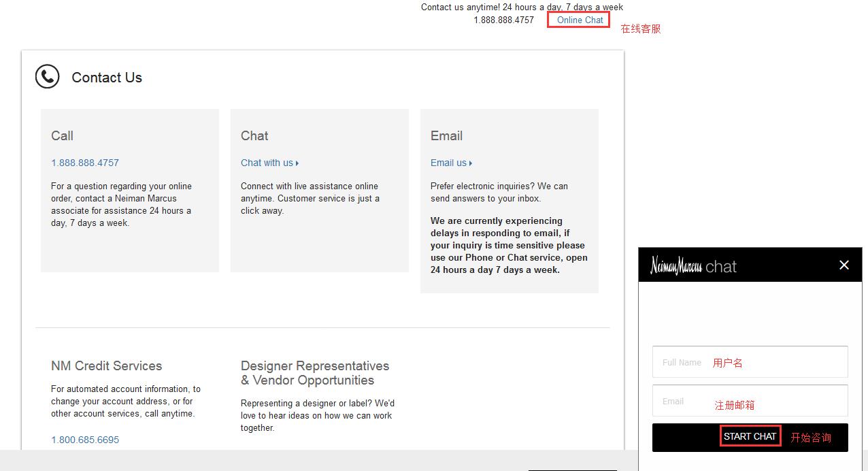This screenshot has height=471, width=868.
Task: Select the Email us link text
Action: [448, 163]
